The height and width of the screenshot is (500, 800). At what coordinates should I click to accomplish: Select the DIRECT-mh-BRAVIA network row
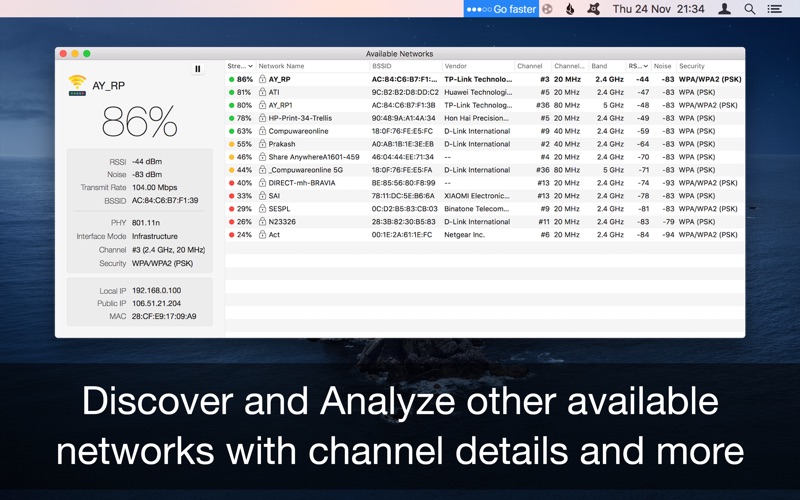pyautogui.click(x=484, y=183)
